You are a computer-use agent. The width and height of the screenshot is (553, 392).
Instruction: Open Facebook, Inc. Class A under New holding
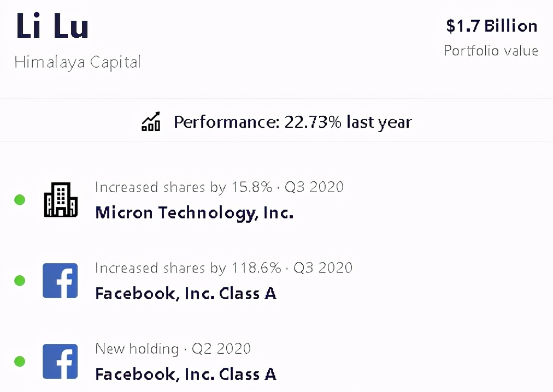pos(186,374)
